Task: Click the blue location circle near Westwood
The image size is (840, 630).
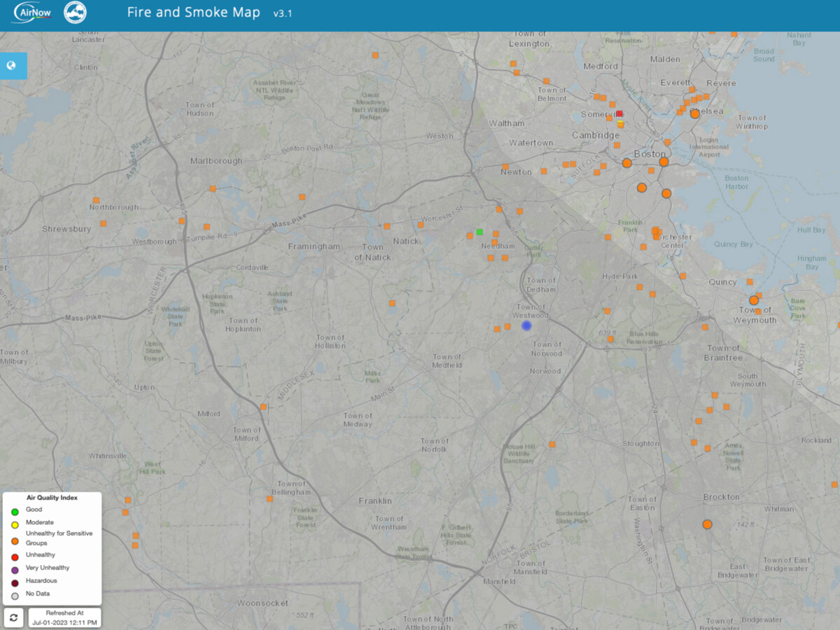Action: (526, 325)
